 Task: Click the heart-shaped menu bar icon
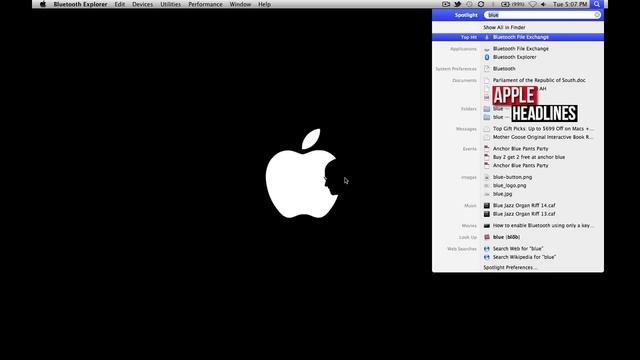tap(533, 4)
